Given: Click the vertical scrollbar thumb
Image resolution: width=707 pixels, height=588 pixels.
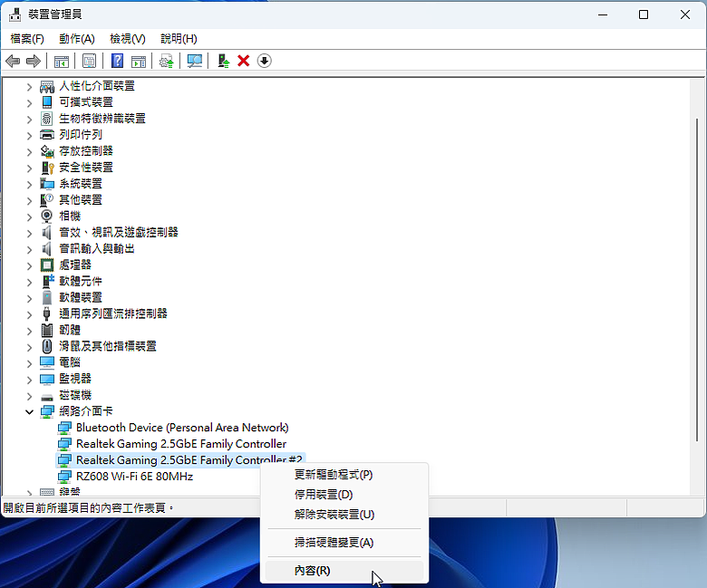Looking at the screenshot, I should pos(697,279).
